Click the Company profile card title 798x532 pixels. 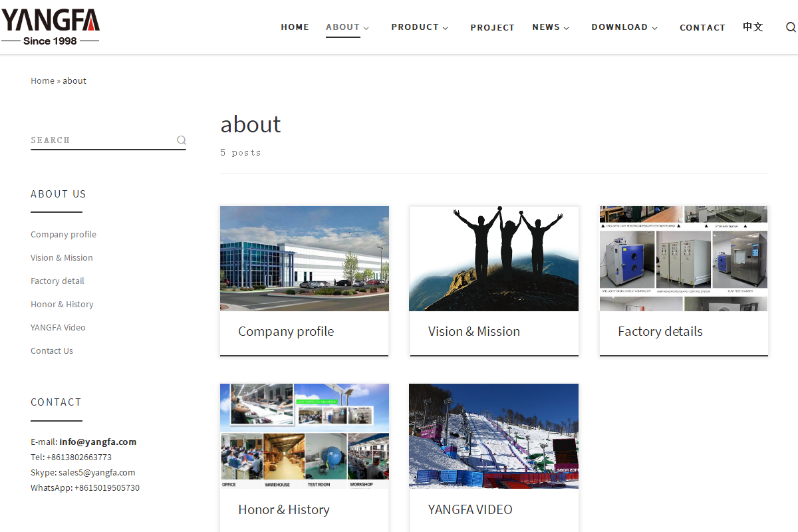pyautogui.click(x=286, y=331)
